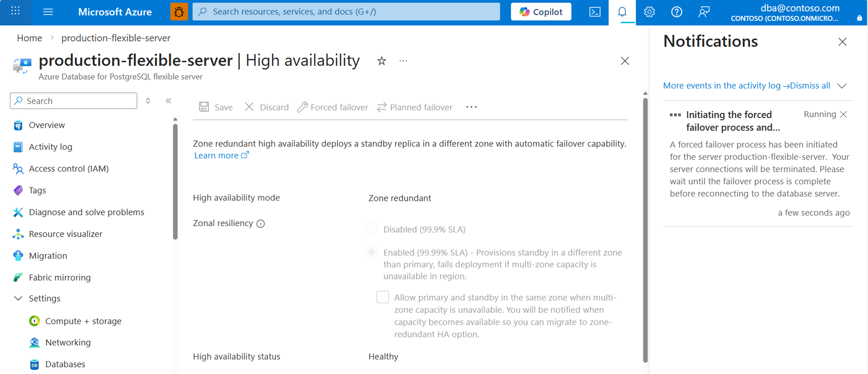Favorite this page with star icon
868x374 pixels.
click(x=381, y=61)
